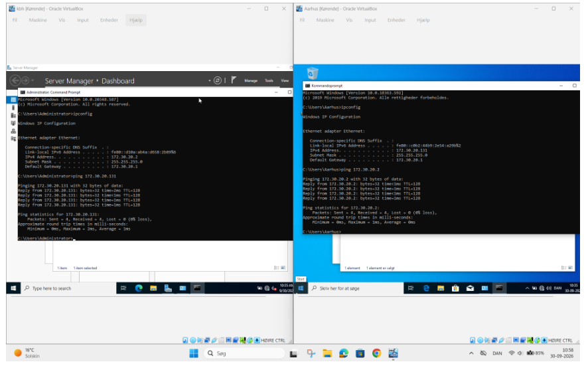Select the All Servers icon in Server Manager sidebar
Screen dimensions: 588x366
13,116
